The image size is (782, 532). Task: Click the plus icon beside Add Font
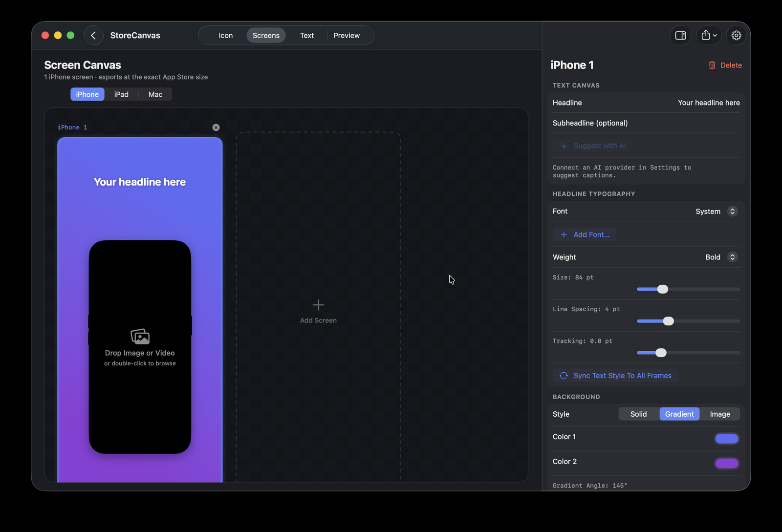coord(564,234)
